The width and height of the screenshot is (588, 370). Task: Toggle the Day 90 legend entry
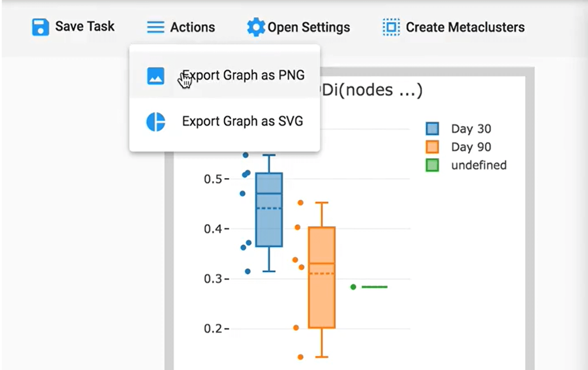point(471,147)
